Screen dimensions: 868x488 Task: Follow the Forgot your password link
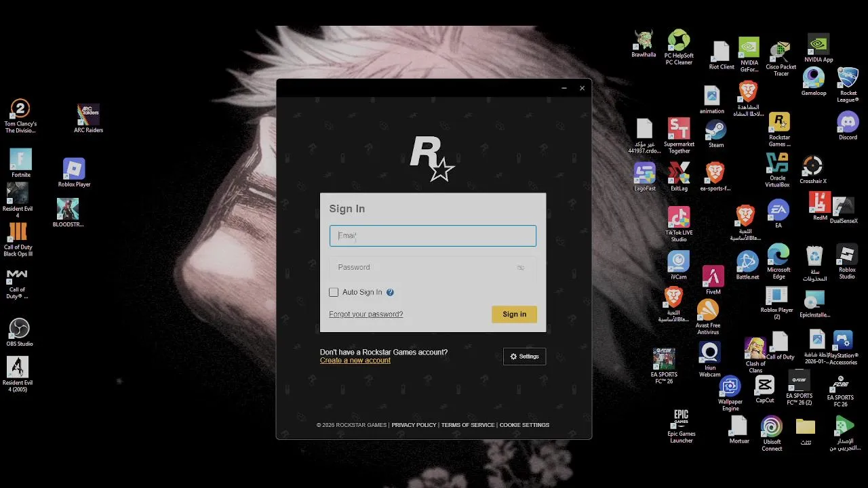click(x=366, y=314)
